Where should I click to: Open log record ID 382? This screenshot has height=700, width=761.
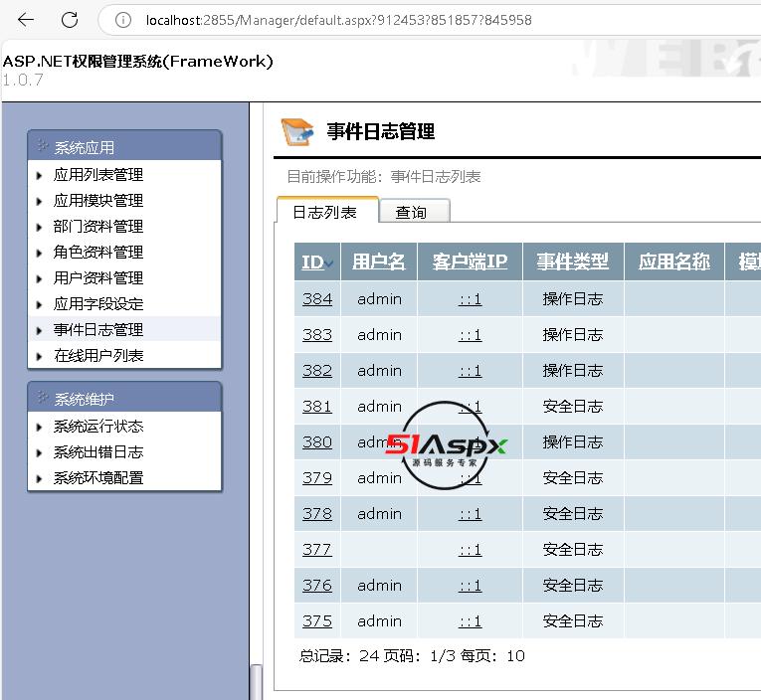click(317, 371)
